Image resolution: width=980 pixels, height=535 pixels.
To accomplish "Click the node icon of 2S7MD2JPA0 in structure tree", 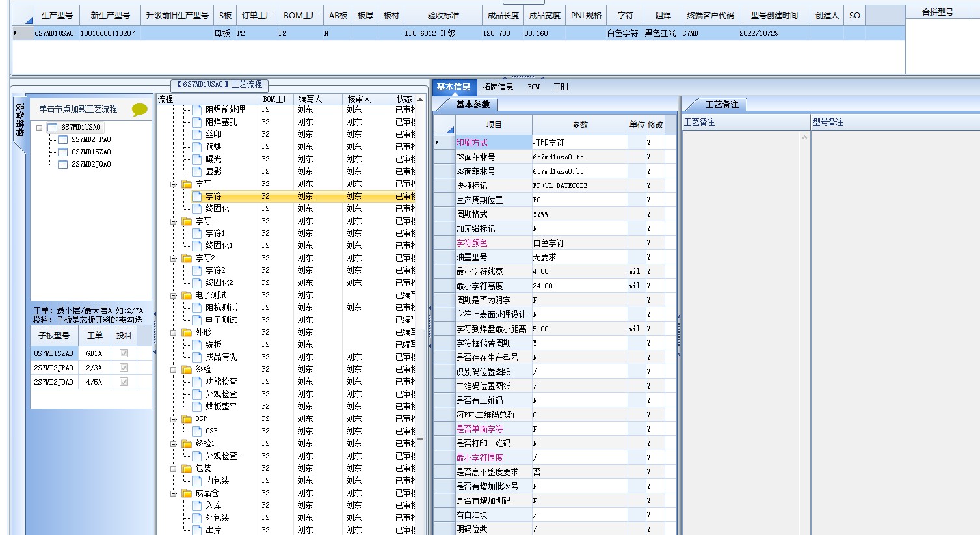I will (62, 140).
